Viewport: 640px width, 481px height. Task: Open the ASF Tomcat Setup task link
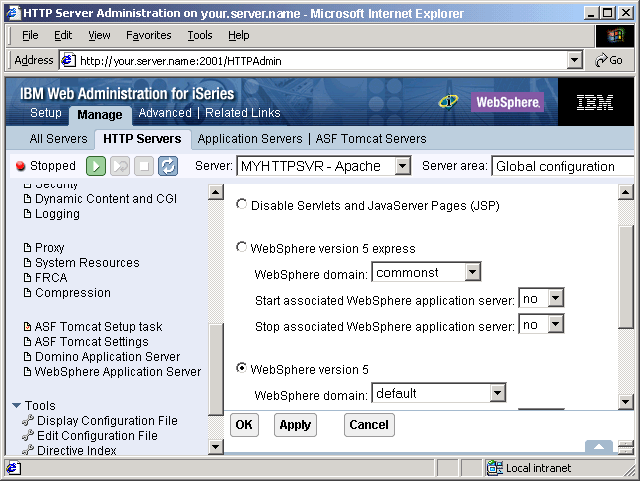click(98, 327)
